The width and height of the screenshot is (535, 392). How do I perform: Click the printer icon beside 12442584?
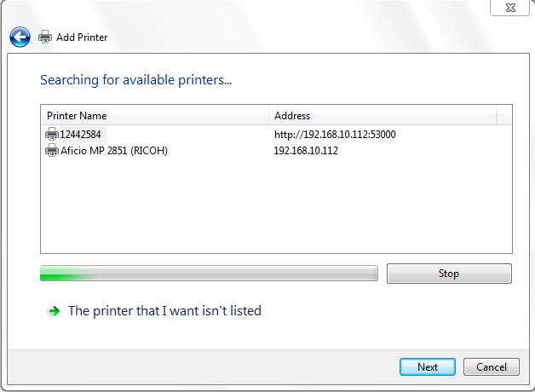(52, 134)
